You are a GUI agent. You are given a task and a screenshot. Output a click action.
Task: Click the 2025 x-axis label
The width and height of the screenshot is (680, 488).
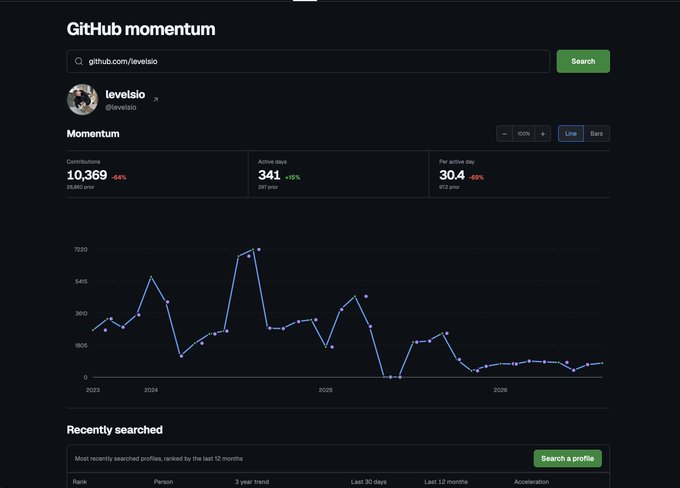326,390
